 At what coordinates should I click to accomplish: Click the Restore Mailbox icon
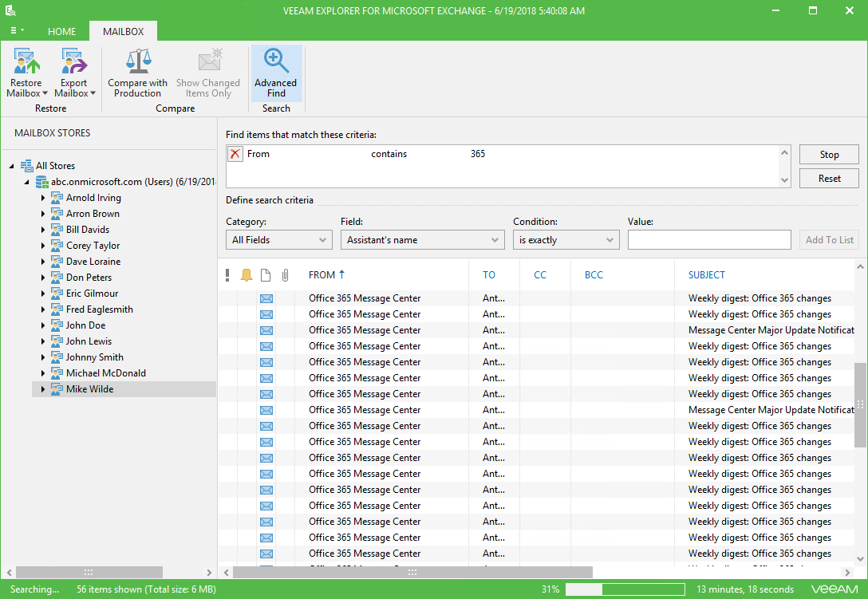[26, 61]
